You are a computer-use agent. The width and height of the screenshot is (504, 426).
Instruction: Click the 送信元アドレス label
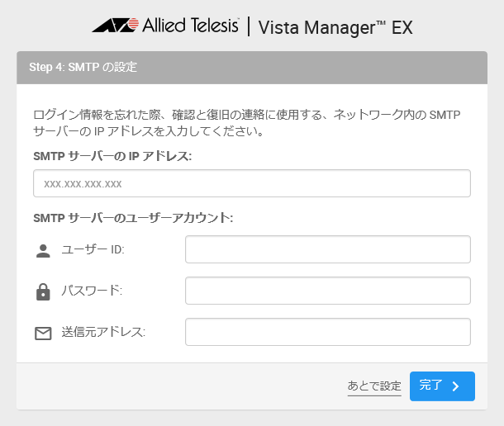[103, 332]
